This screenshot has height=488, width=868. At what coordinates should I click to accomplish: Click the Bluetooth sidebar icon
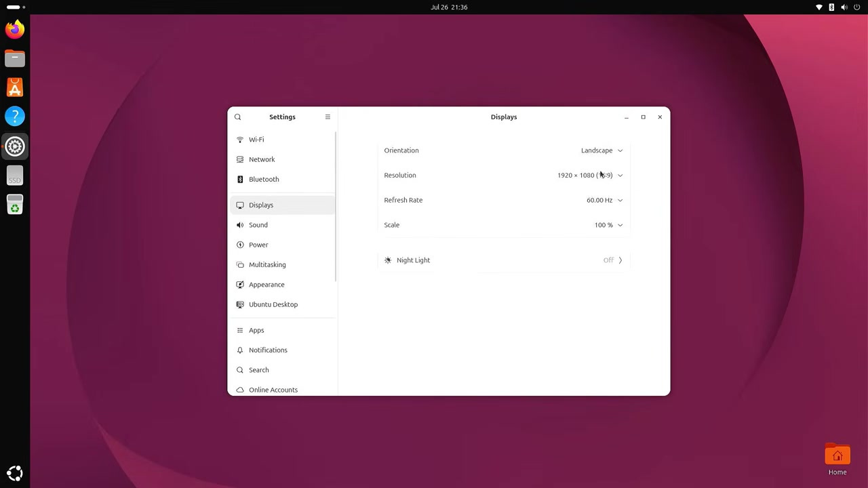[x=240, y=180]
